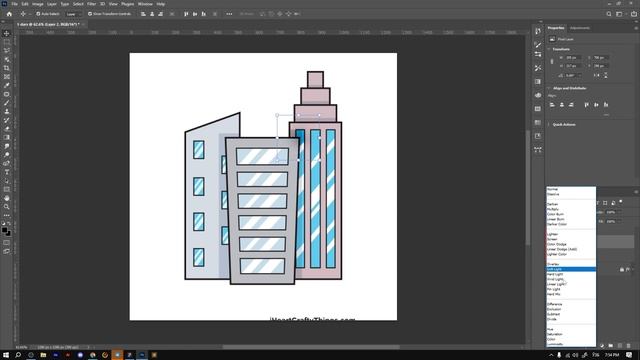Click the Align left edges icon in the options bar
The image size is (640, 360).
point(143,14)
